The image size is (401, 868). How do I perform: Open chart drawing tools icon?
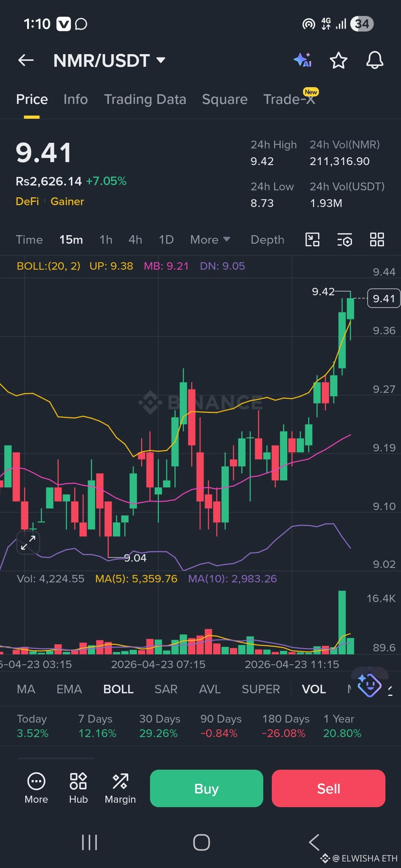coord(312,240)
